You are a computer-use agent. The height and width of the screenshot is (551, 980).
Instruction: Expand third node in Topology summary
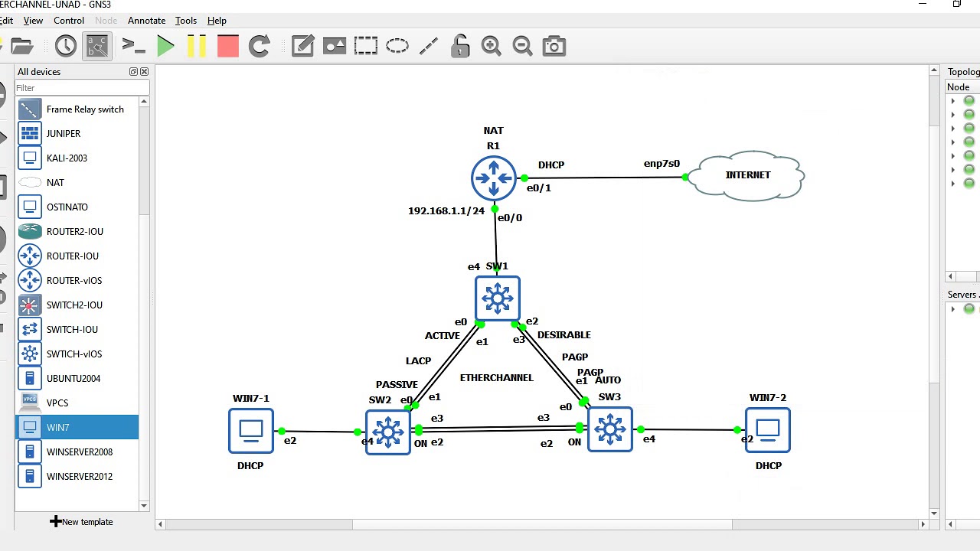[x=952, y=129]
